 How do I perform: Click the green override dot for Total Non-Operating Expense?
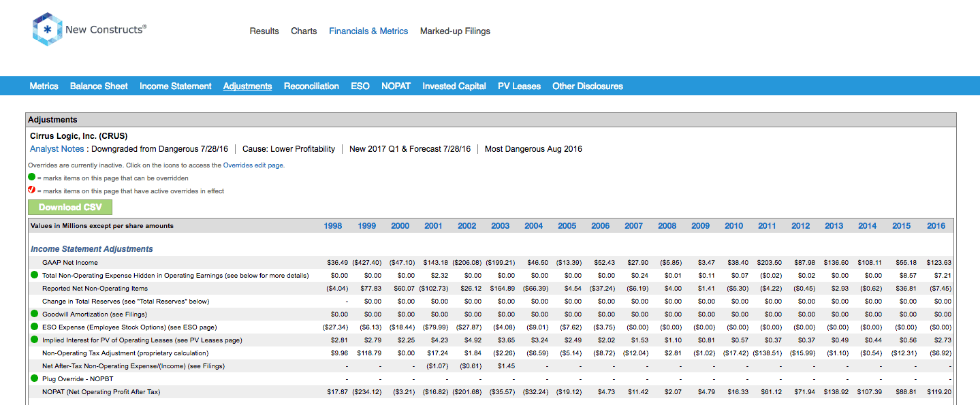[x=34, y=275]
